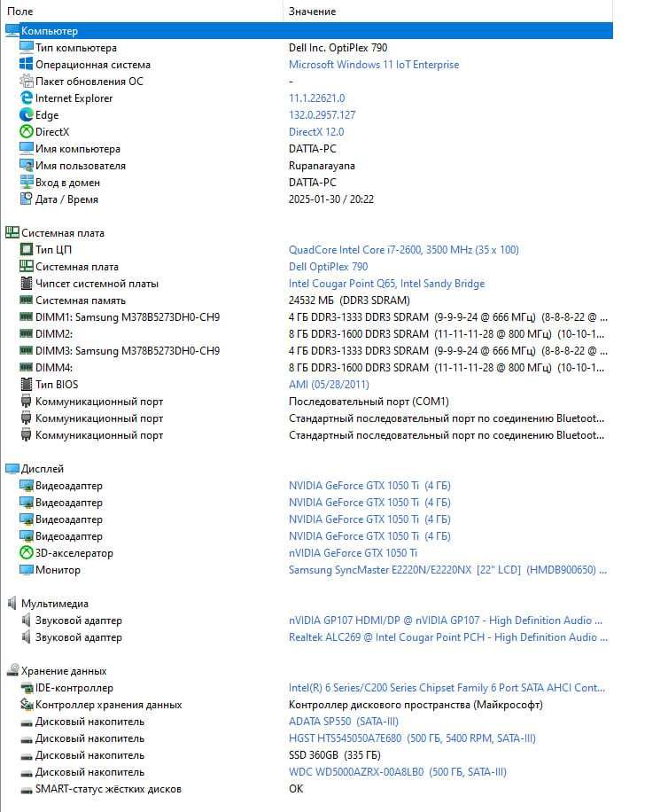668x812 pixels.
Task: Click the Системная плата section header icon
Action: click(12, 232)
